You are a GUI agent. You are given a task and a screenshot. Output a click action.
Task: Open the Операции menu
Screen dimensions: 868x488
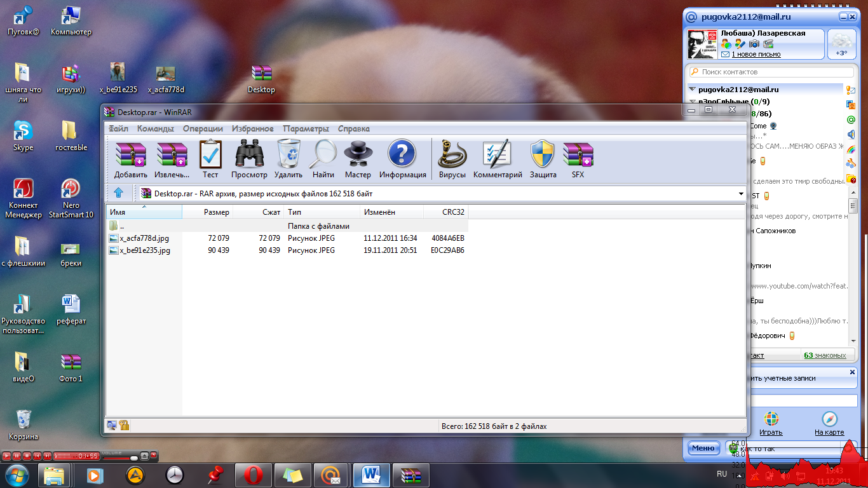[x=203, y=128]
